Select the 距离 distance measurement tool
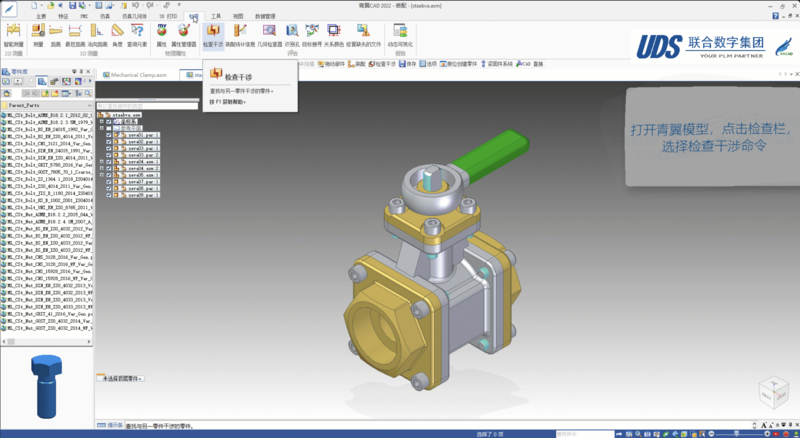 tap(56, 35)
